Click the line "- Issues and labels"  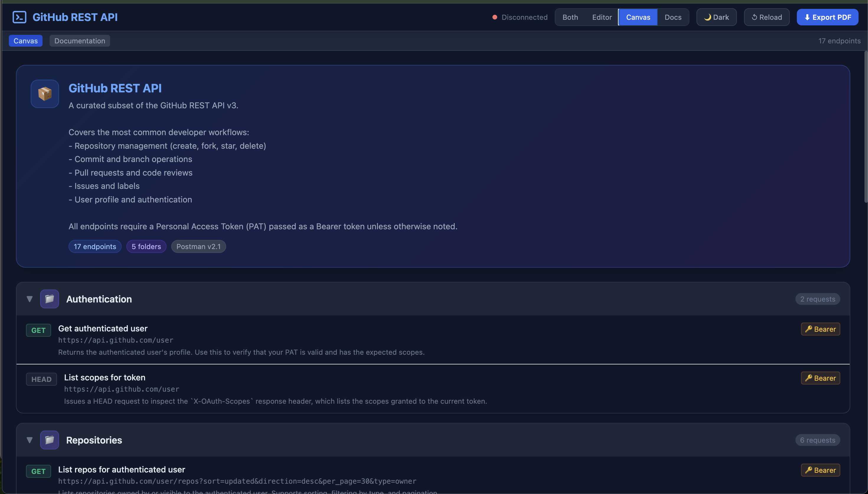[104, 186]
